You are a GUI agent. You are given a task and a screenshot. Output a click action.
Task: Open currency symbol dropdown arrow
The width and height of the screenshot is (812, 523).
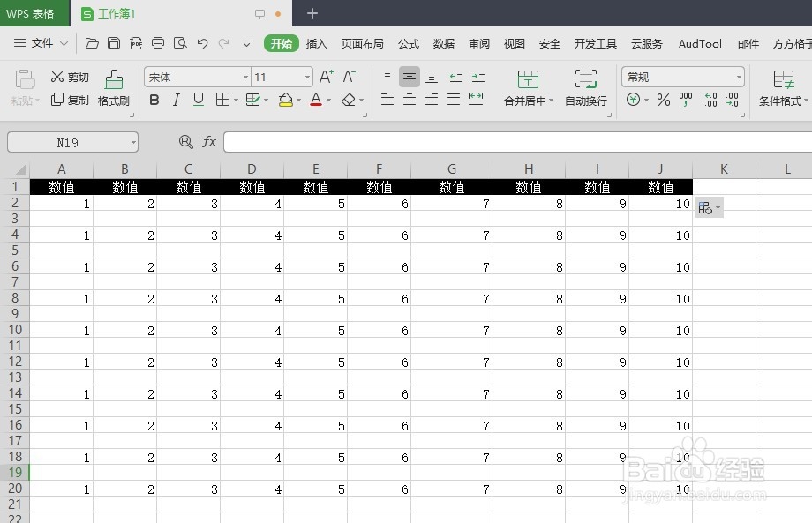click(647, 100)
